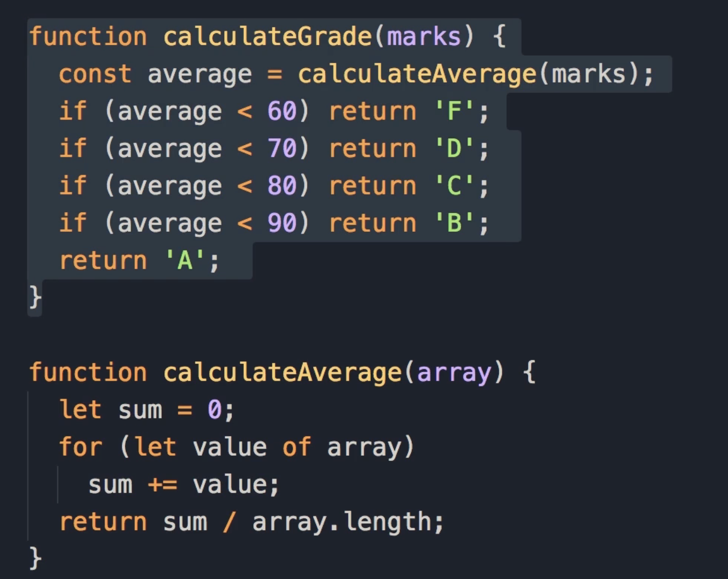
Task: Click the += operator
Action: pos(163,485)
